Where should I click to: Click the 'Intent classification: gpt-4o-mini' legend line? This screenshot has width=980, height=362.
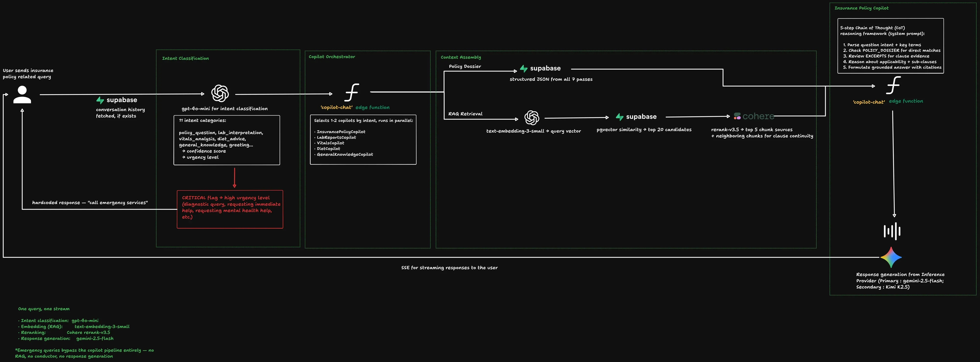coord(58,321)
